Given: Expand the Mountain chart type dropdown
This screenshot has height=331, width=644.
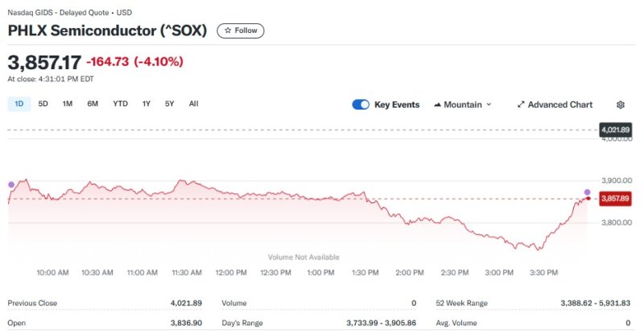Looking at the screenshot, I should tap(489, 105).
